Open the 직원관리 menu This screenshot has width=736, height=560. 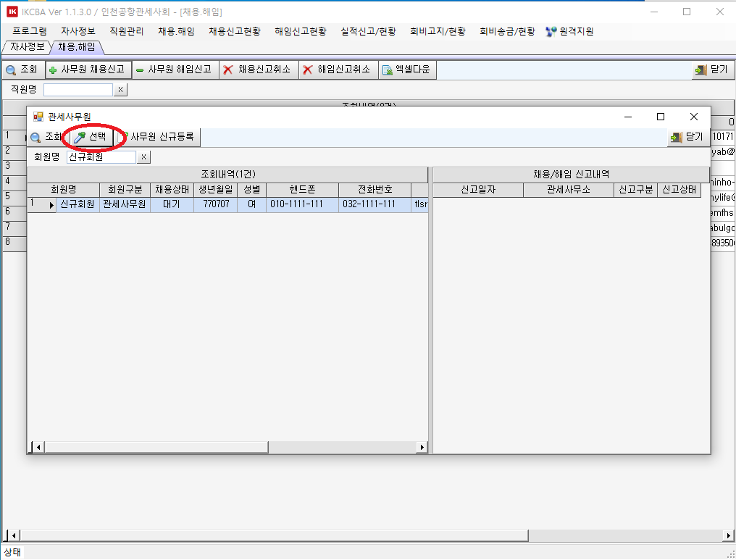(x=126, y=32)
